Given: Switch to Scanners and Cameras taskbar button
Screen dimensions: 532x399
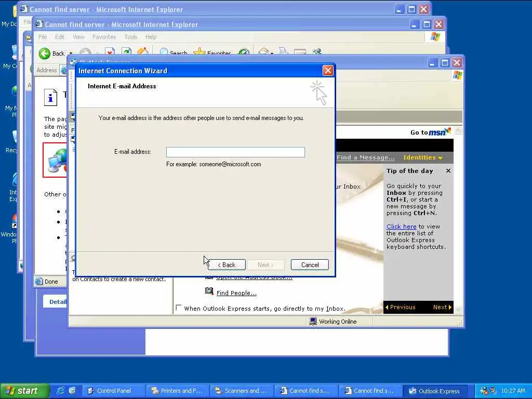Looking at the screenshot, I should click(x=242, y=391).
